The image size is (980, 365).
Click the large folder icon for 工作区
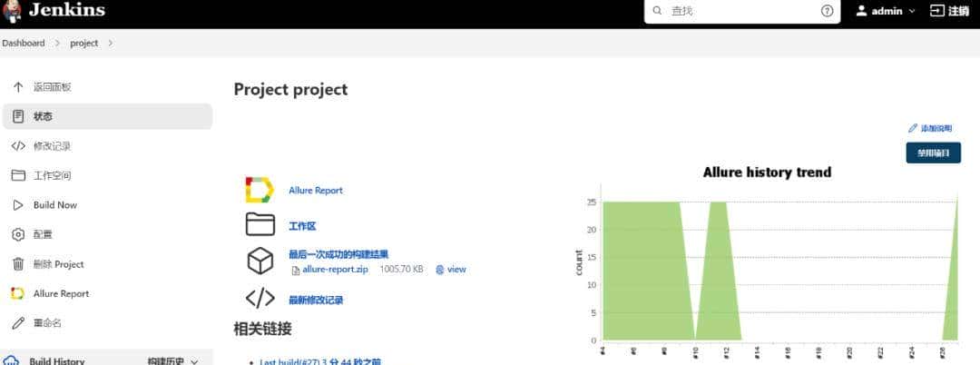(260, 224)
